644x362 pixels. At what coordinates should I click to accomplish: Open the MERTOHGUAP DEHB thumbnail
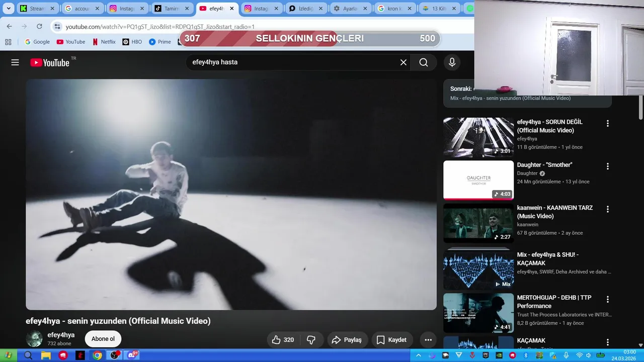(478, 313)
